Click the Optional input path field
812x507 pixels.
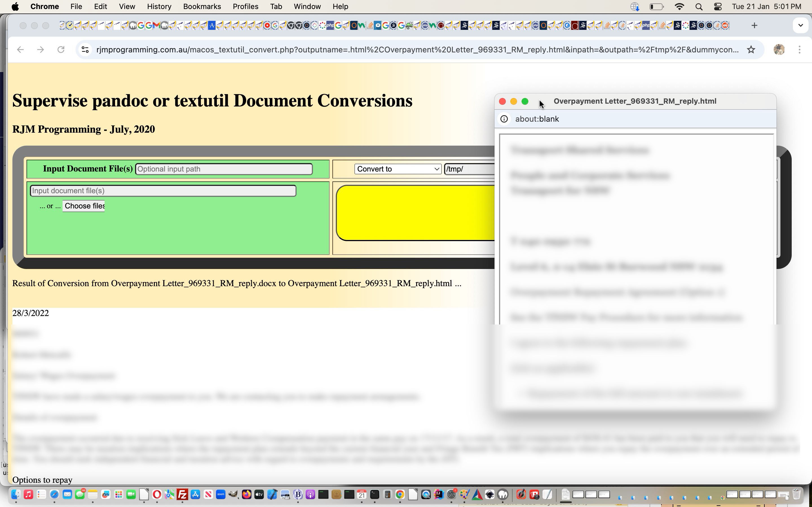[224, 169]
